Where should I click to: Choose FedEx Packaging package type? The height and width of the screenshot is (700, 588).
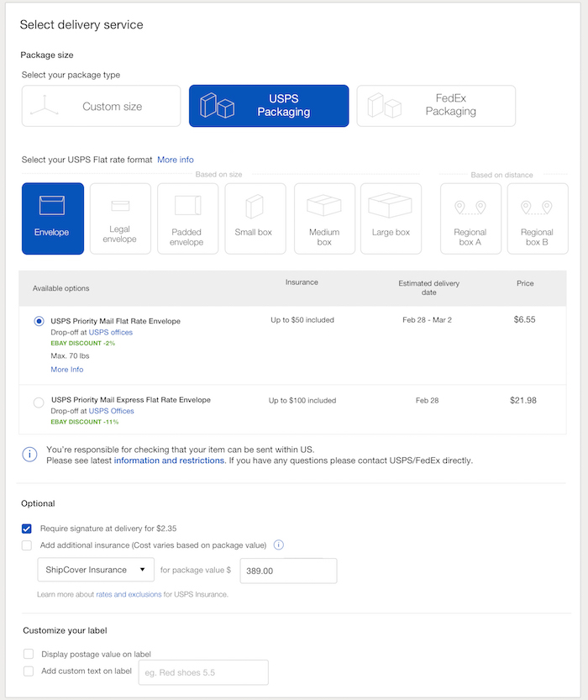pyautogui.click(x=436, y=106)
